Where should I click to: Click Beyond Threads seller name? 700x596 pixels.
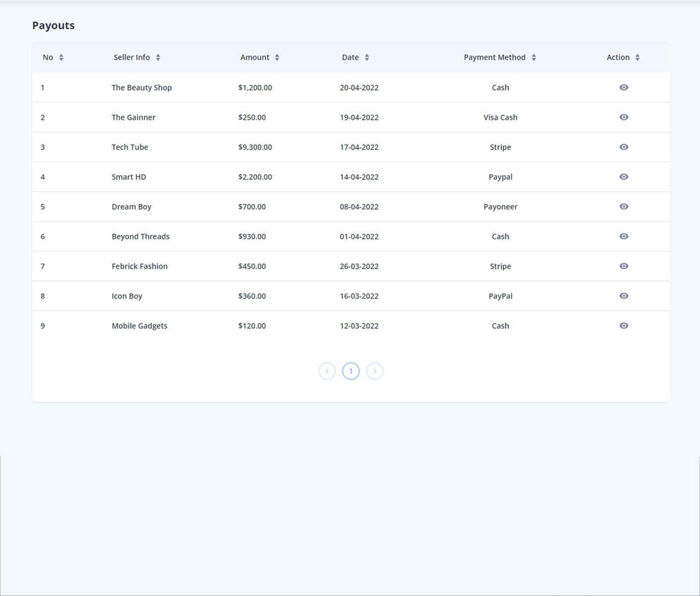pyautogui.click(x=140, y=237)
